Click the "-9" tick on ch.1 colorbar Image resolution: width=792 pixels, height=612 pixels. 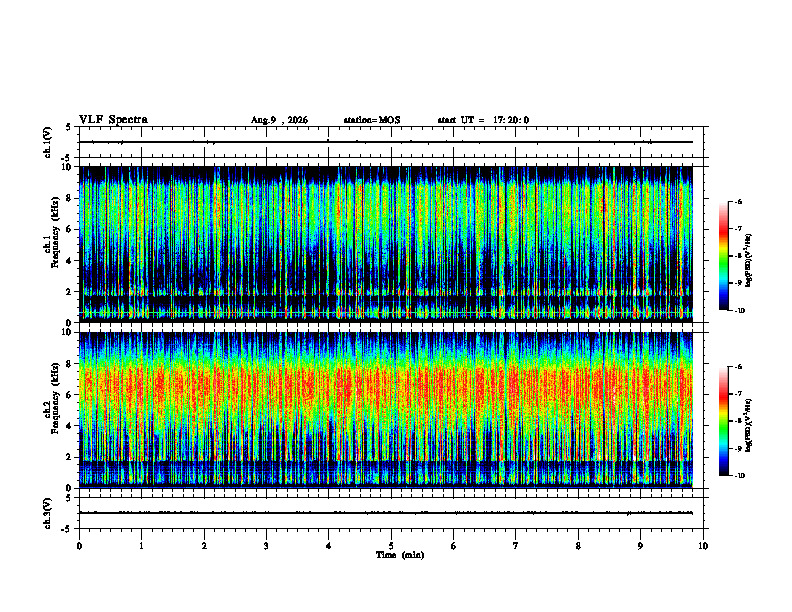coord(738,283)
